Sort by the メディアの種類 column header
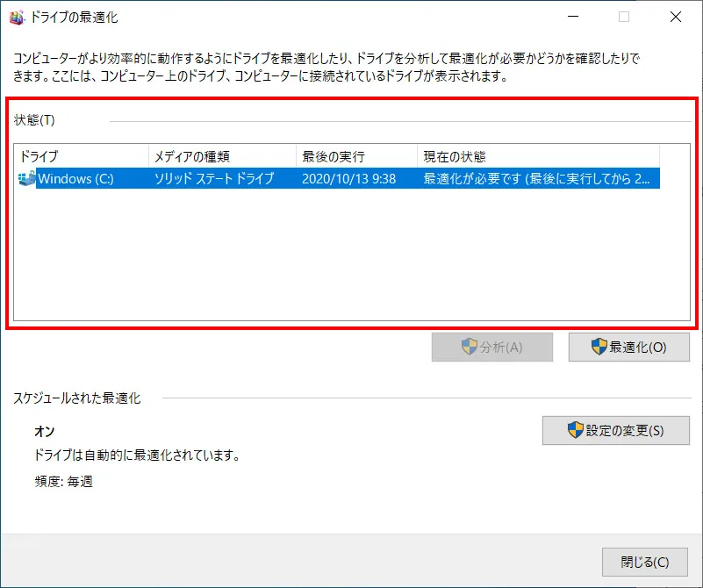 coord(222,156)
